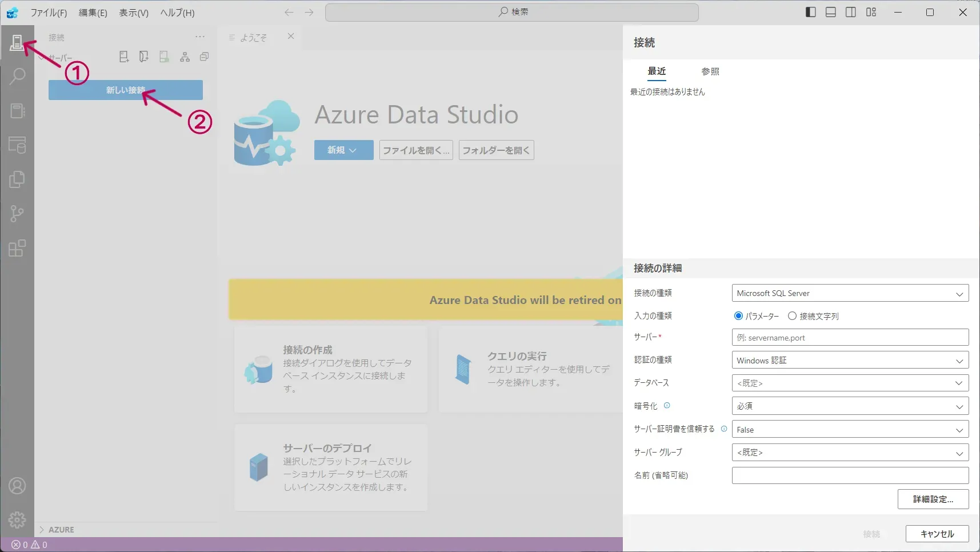The width and height of the screenshot is (980, 552).
Task: Click the フォルダーを開く button
Action: (x=496, y=150)
